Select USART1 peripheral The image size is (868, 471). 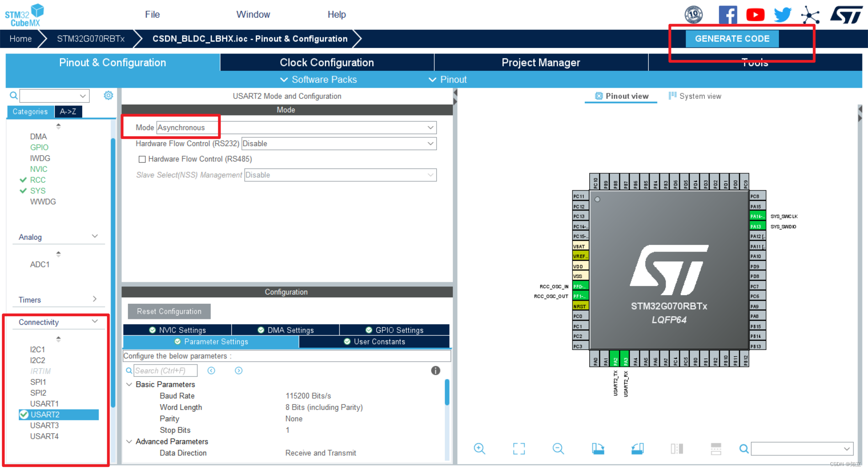pos(44,404)
